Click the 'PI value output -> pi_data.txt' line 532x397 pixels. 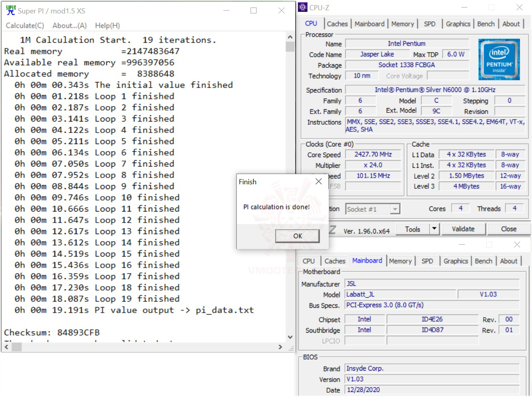134,310
